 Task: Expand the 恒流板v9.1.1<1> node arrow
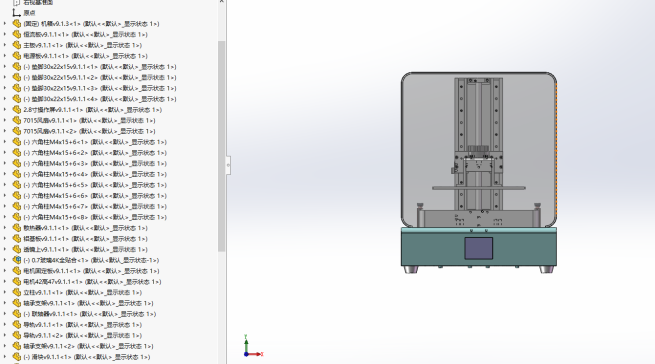[5, 35]
